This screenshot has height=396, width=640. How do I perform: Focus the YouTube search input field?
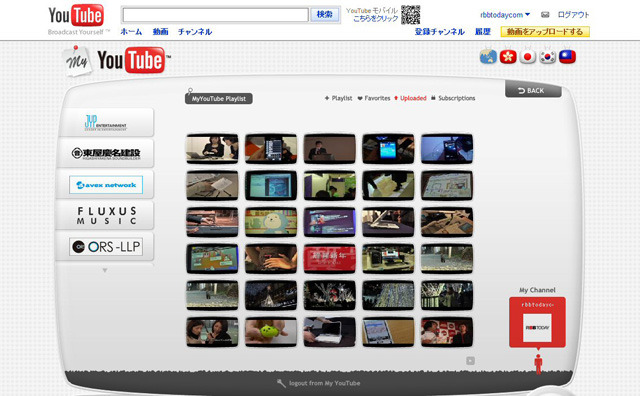click(x=216, y=15)
